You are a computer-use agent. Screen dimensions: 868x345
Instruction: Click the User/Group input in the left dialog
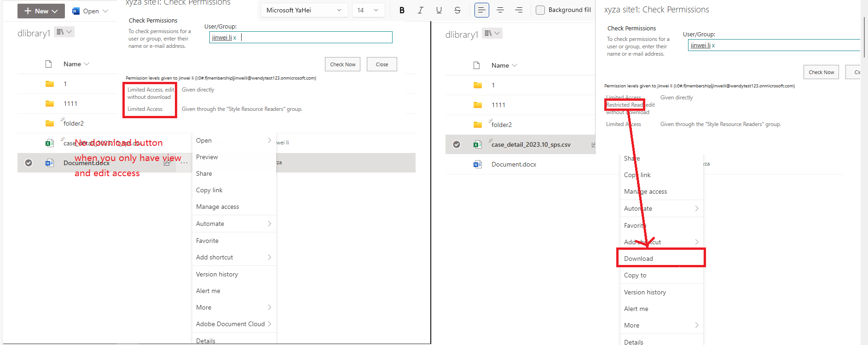301,37
